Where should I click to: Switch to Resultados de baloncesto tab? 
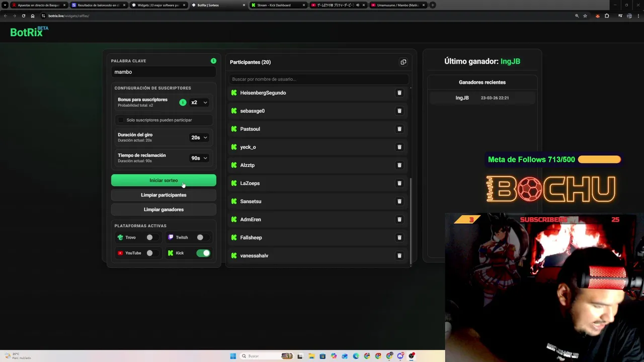pos(99,5)
